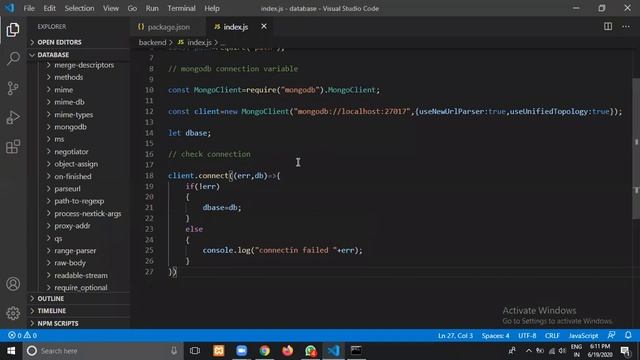Viewport: 640px width, 360px height.
Task: Click the microphone icon in search box
Action: coord(174,351)
